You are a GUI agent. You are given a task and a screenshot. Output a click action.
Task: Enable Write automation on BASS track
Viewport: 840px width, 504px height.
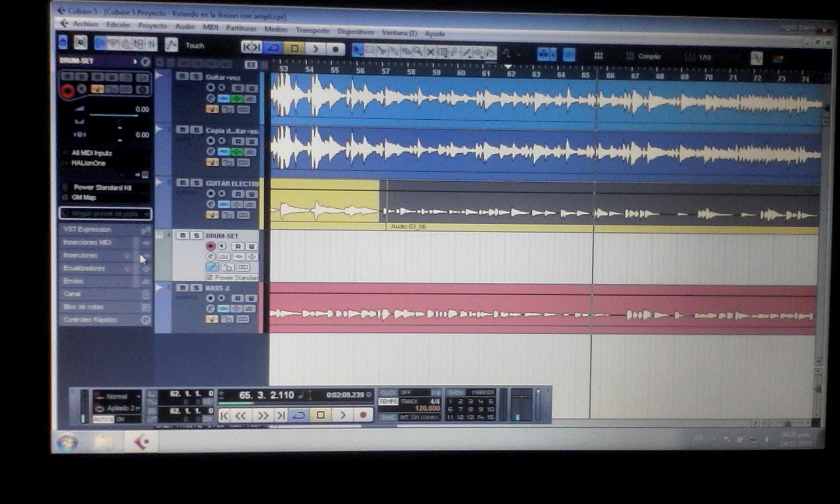(251, 298)
